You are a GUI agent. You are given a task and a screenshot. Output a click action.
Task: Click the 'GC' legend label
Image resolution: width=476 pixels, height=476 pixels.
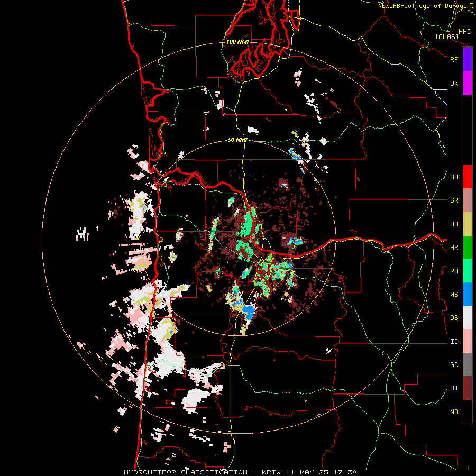454,365
